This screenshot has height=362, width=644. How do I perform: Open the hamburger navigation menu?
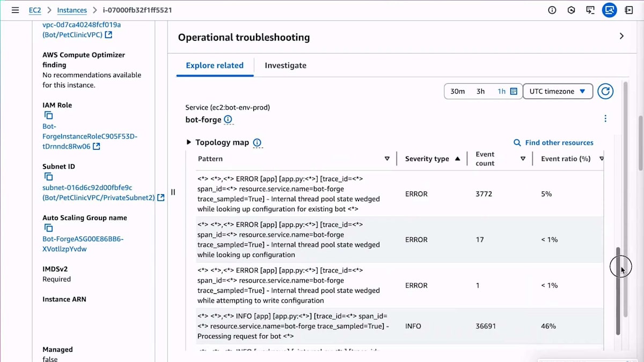coord(15,10)
